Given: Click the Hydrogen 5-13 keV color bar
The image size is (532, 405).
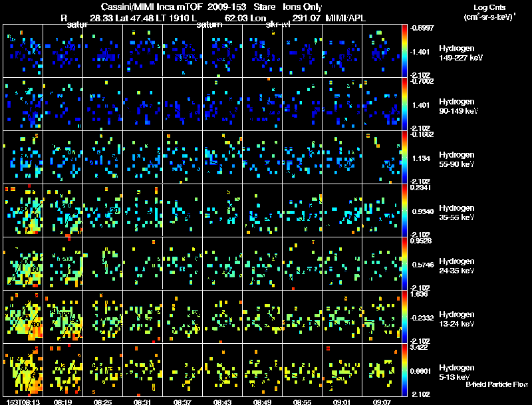Looking at the screenshot, I should (404, 370).
